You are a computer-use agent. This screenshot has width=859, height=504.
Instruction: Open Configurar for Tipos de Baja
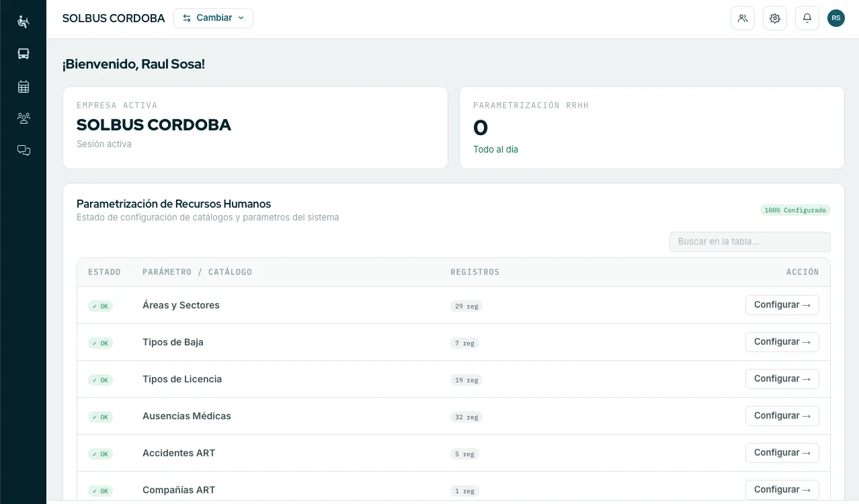[x=782, y=342]
